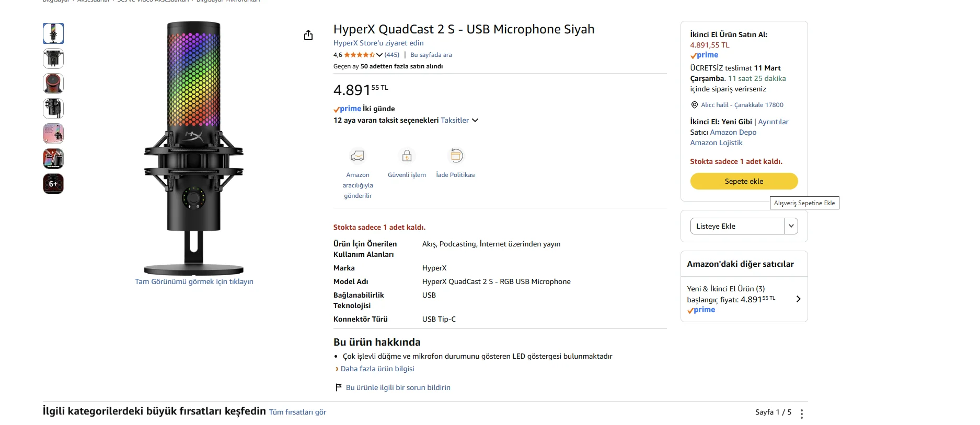Visit the HyperX Store link
The height and width of the screenshot is (425, 980).
tap(378, 43)
